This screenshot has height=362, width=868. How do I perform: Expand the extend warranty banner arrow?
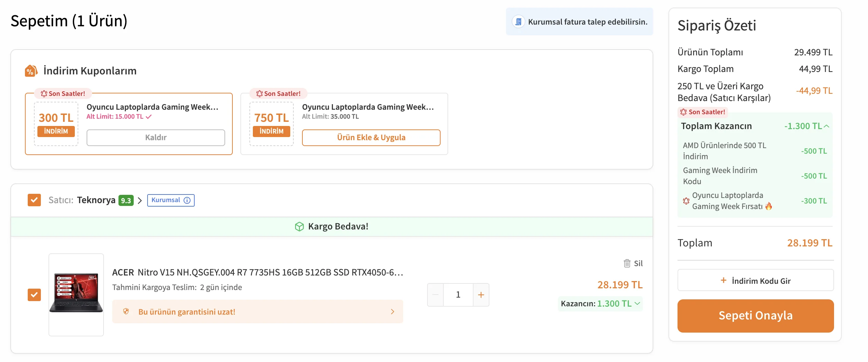tap(392, 311)
